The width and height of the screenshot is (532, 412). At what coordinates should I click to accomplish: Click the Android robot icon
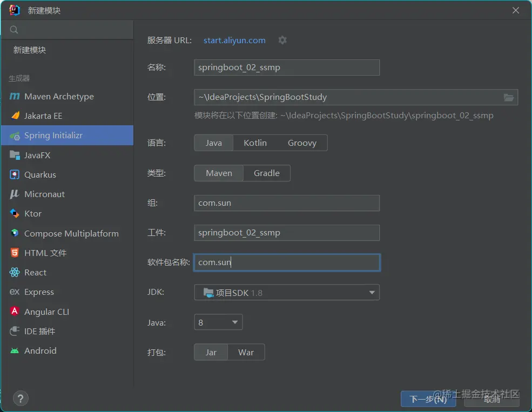pos(15,350)
